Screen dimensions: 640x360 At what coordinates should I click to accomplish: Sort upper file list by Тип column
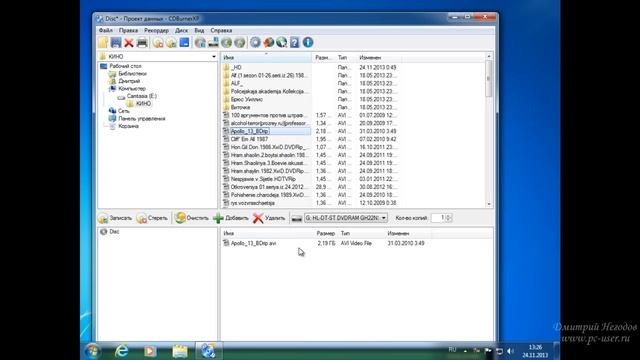345,58
